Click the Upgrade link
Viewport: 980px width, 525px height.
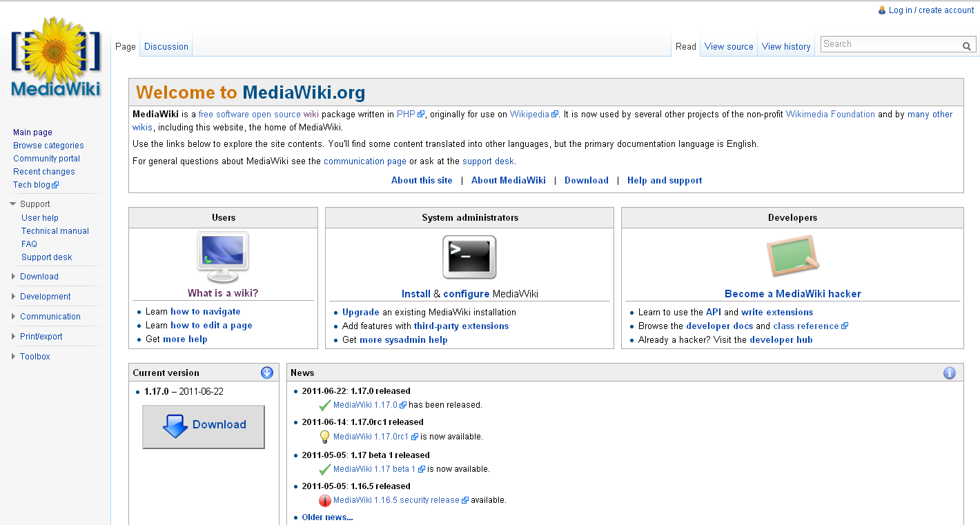coord(361,313)
